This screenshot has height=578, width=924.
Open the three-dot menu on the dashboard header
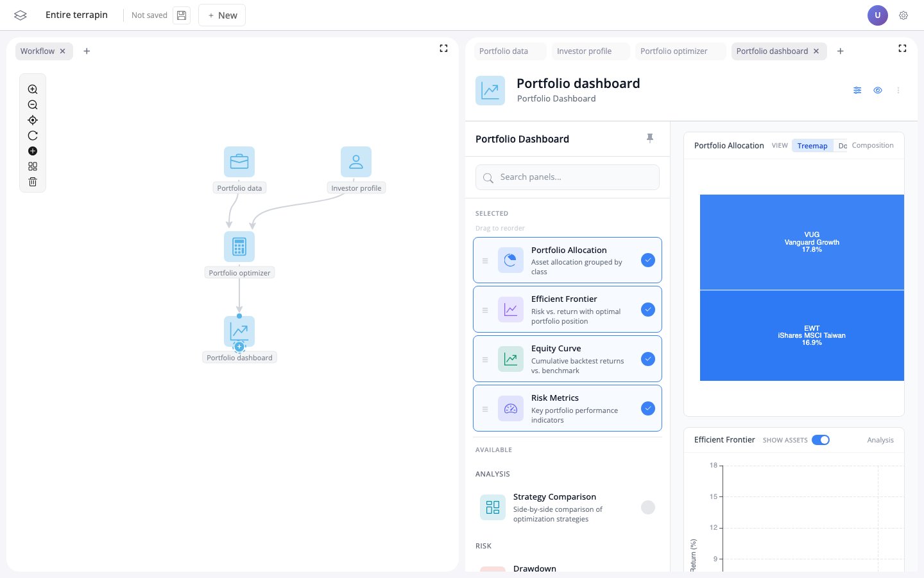coord(898,90)
